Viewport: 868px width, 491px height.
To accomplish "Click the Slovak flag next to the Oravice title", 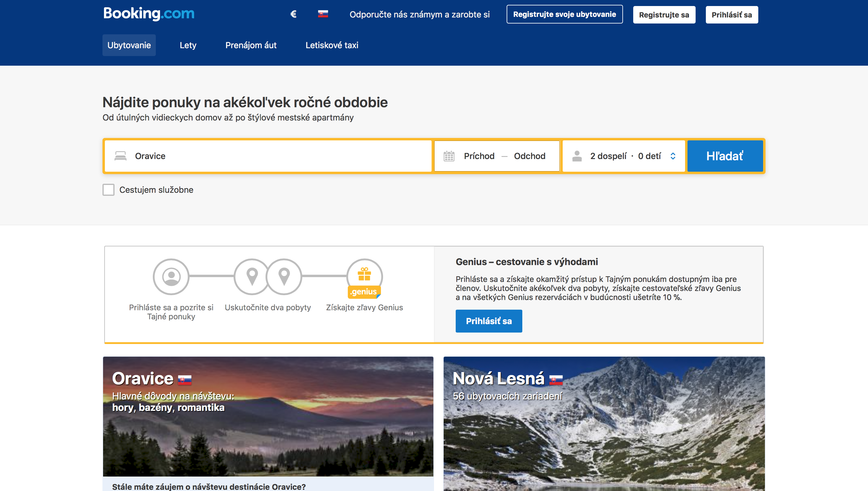I will point(184,380).
